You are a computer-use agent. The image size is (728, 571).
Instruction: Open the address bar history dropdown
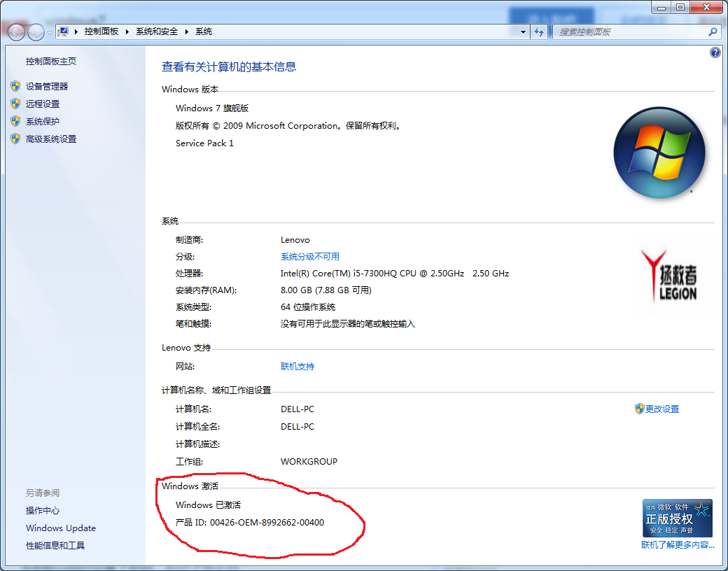click(x=524, y=32)
